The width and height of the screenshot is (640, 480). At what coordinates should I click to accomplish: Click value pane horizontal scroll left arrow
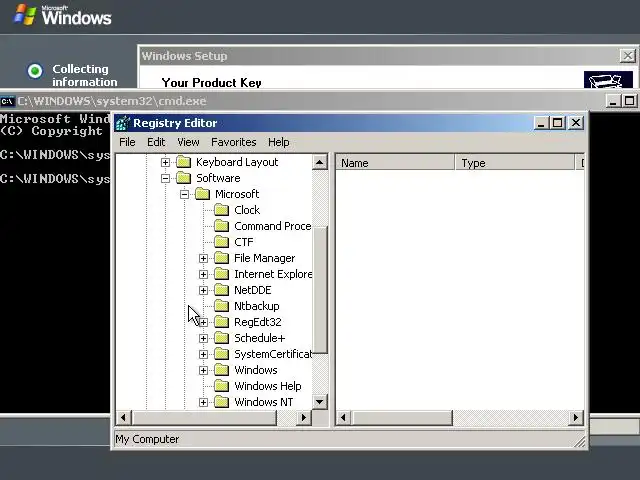pyautogui.click(x=343, y=418)
